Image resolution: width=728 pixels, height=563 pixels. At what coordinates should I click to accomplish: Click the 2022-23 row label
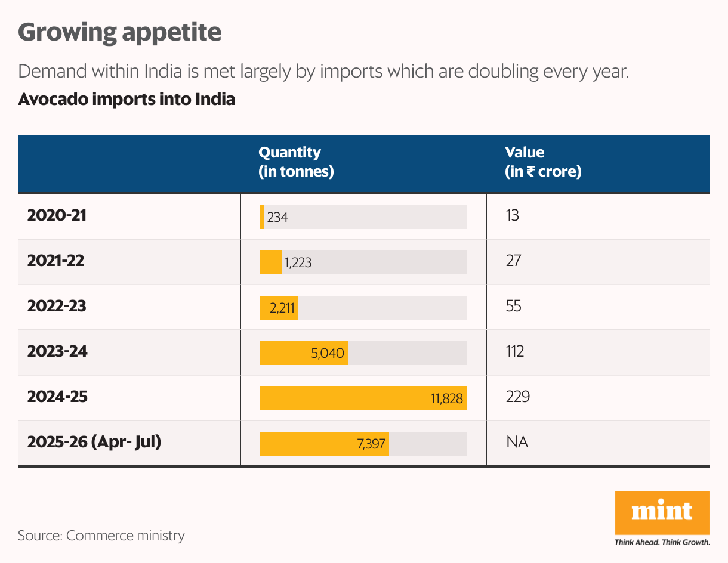coord(57,306)
